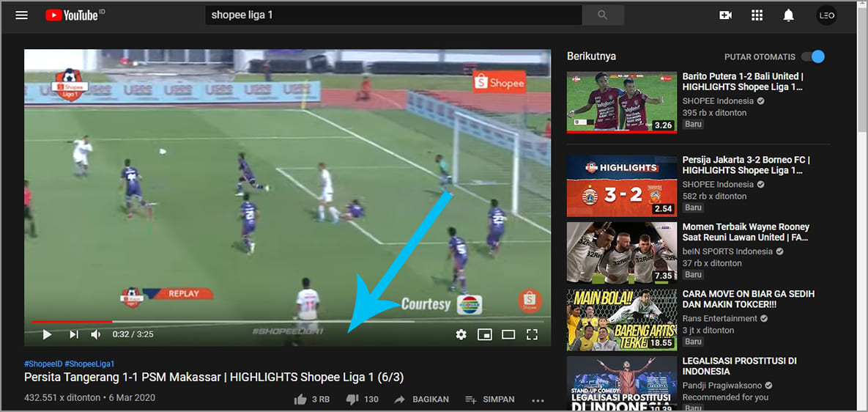Viewport: 868px width, 412px height.
Task: Open the #ShopeeLiga1 hashtag link
Action: (x=90, y=364)
